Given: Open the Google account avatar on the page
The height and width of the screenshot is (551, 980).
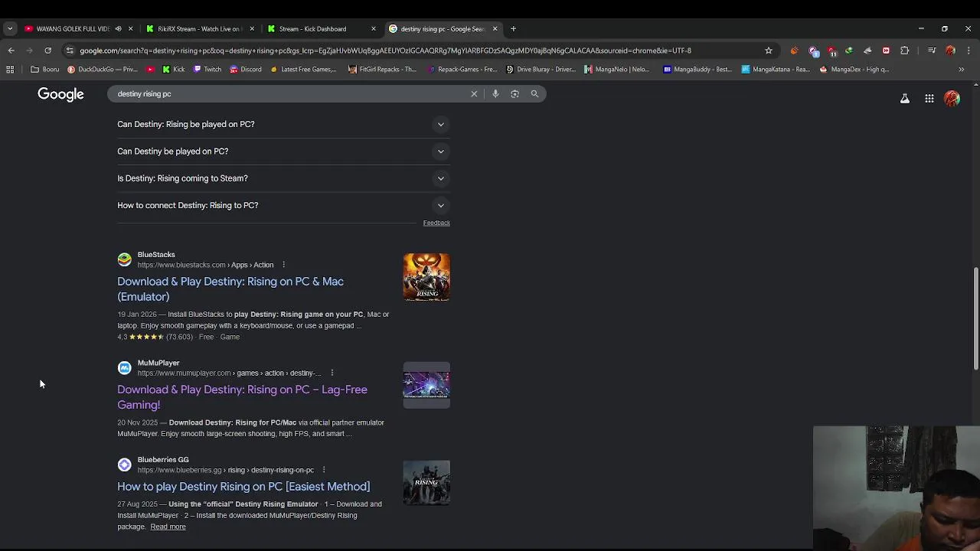Looking at the screenshot, I should click(x=952, y=99).
